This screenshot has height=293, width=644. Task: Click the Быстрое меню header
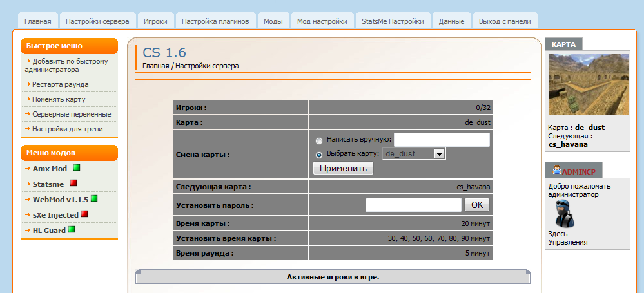[x=69, y=46]
